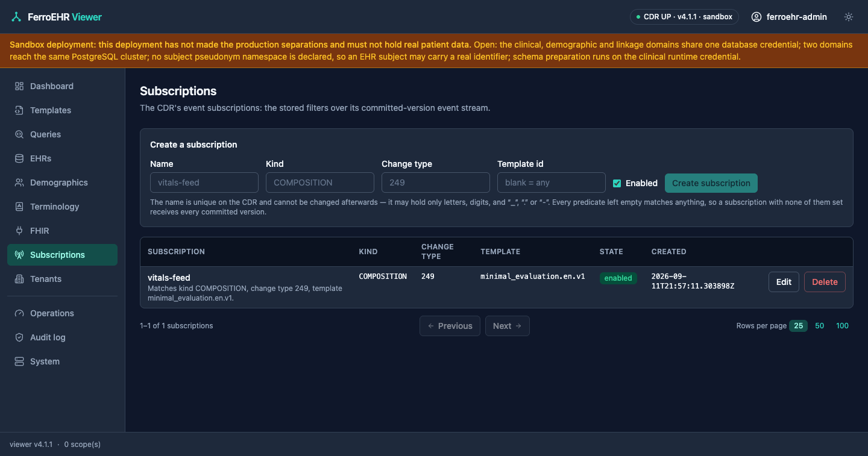Click the Previous page button
Image resolution: width=868 pixels, height=456 pixels.
[450, 326]
